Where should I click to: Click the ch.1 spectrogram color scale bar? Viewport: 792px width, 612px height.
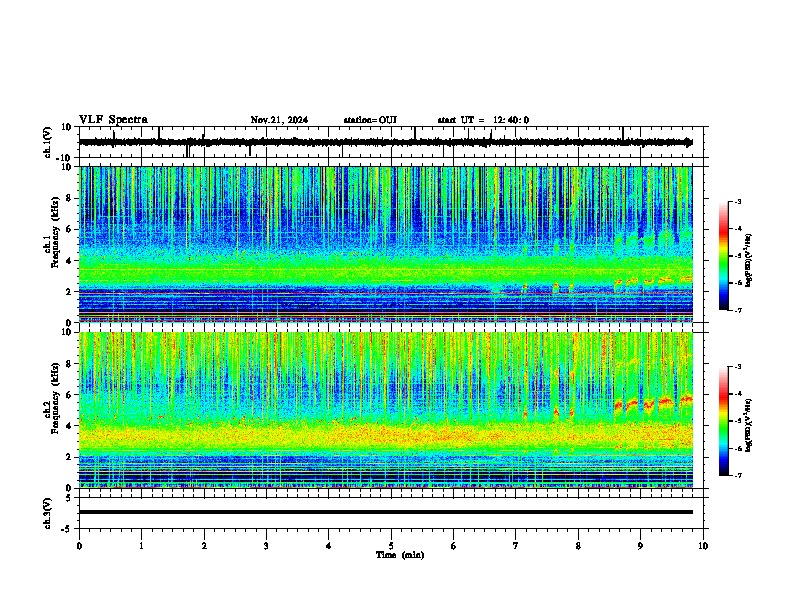tap(724, 256)
